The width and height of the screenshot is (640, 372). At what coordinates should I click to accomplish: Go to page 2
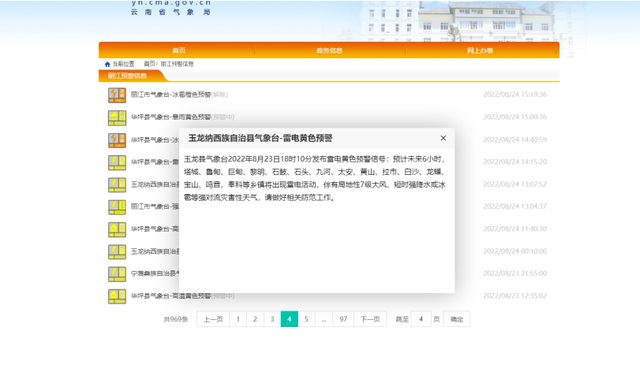255,319
